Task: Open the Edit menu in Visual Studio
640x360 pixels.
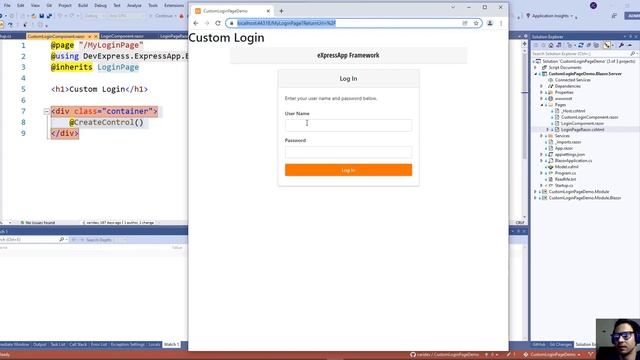Action: [21, 6]
